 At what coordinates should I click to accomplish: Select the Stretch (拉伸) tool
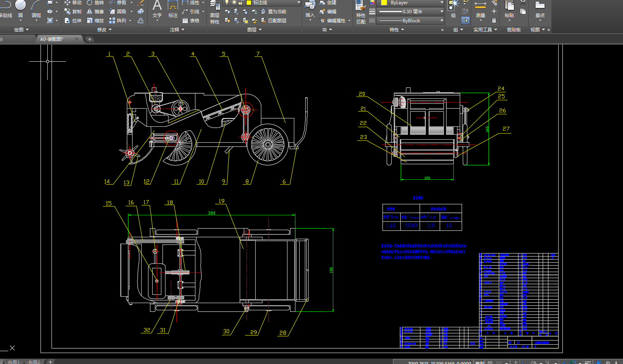pyautogui.click(x=73, y=21)
